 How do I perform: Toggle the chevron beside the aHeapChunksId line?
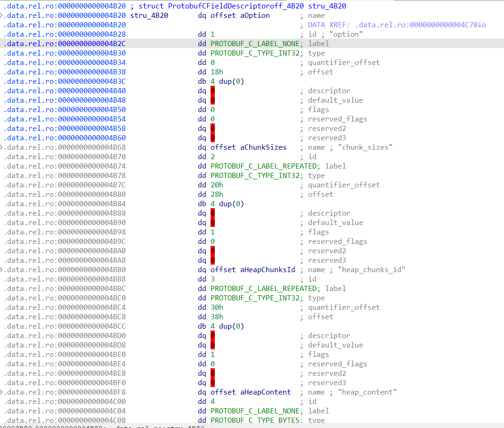[2, 270]
